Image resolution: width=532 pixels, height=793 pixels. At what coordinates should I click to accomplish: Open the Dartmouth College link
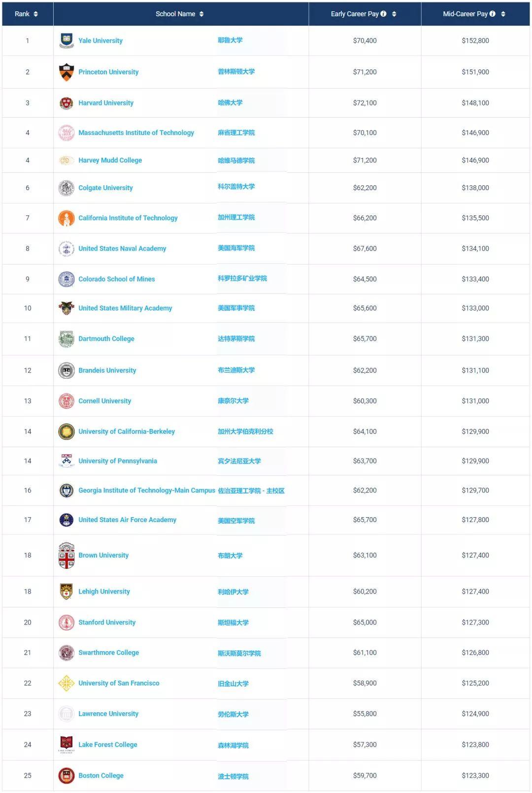click(106, 339)
